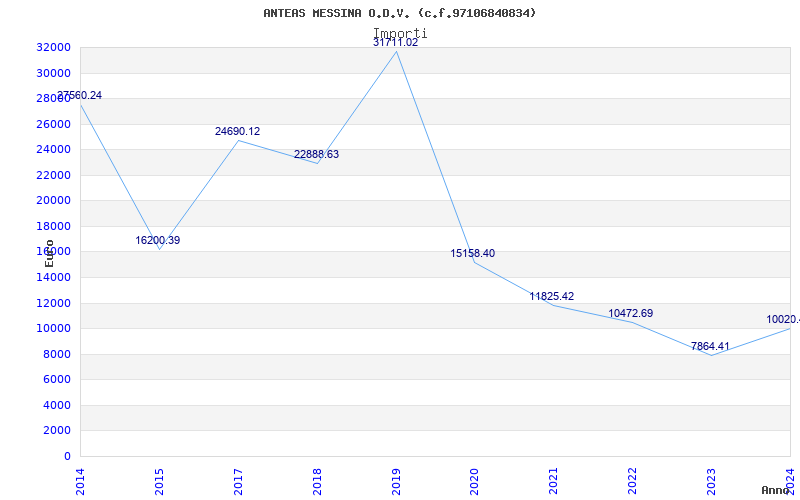Select the 16200.39 data label
The width and height of the screenshot is (800, 500).
pos(158,240)
